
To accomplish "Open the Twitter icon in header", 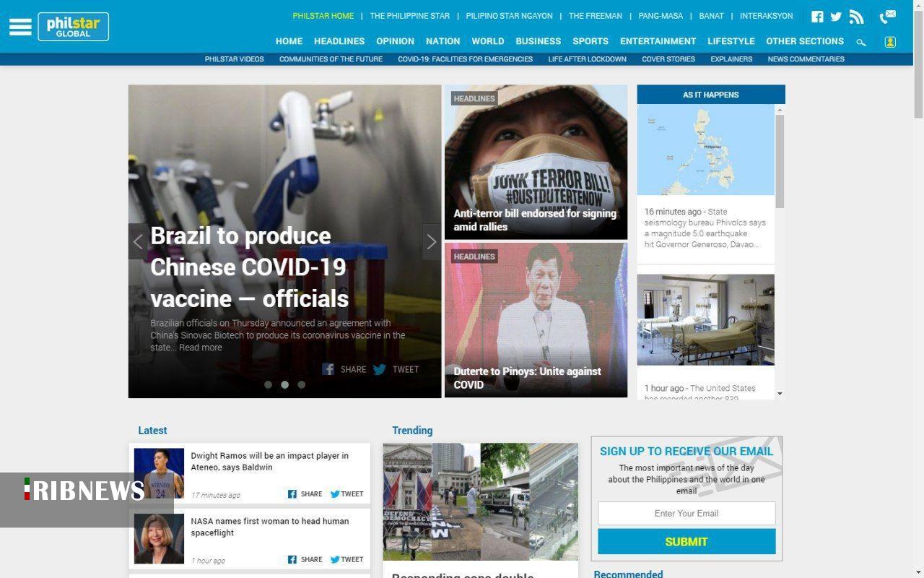I will tap(836, 17).
